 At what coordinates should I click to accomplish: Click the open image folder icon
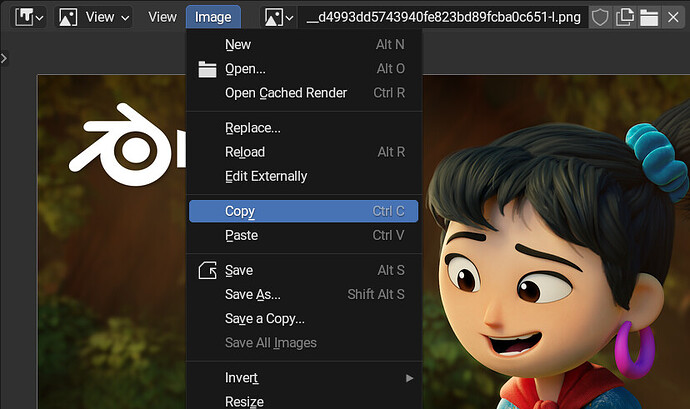(x=649, y=17)
